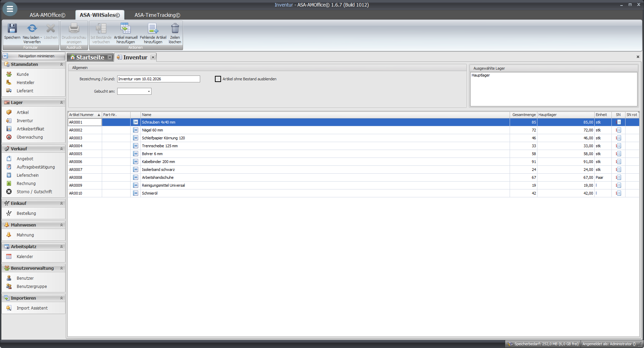Click the Speichern save icon

[x=12, y=29]
